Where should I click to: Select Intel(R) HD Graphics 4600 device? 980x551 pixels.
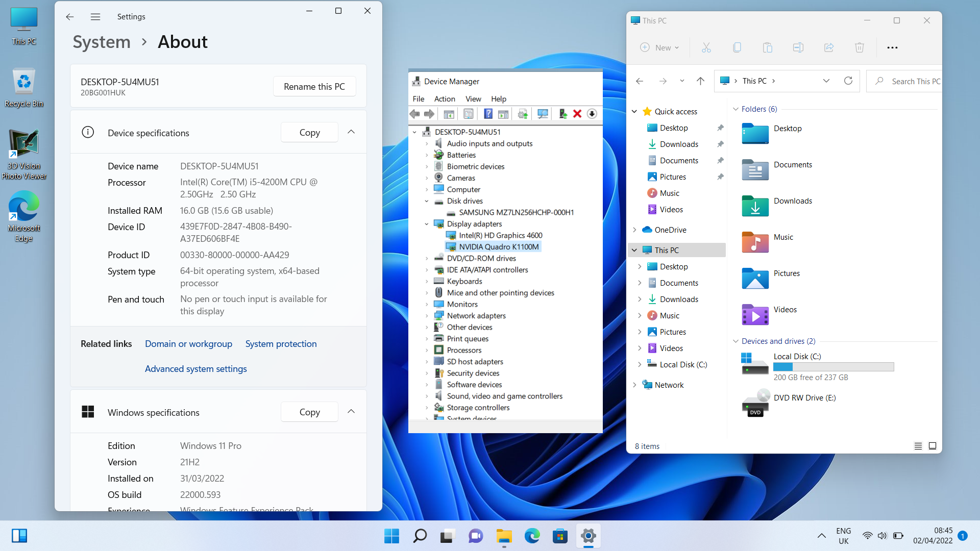494,235
